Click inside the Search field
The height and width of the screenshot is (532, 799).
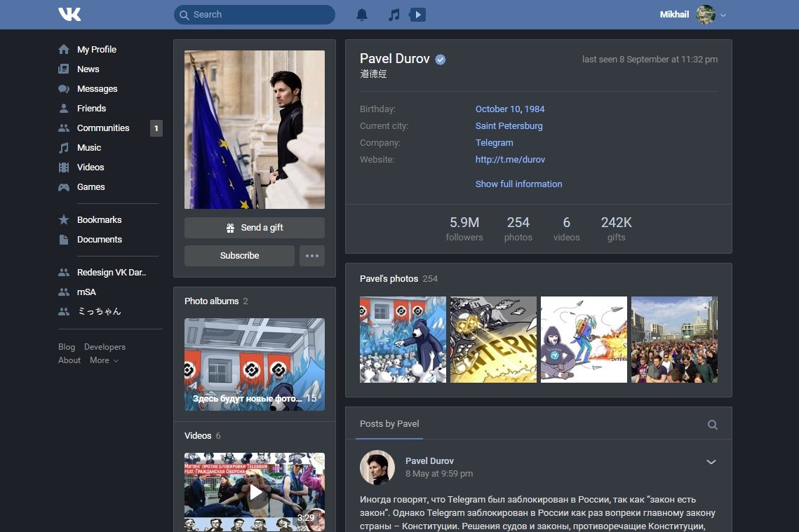point(254,14)
